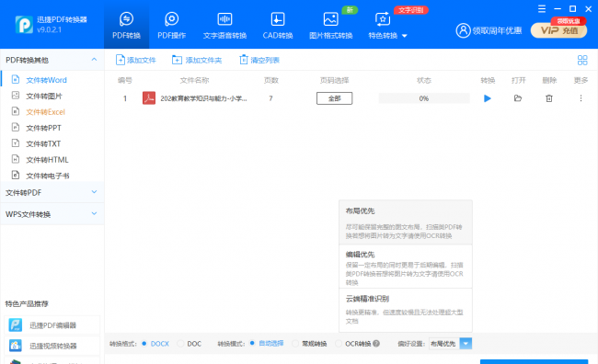Open the 偏好设置 dropdown arrow
This screenshot has width=598, height=364.
tap(466, 344)
